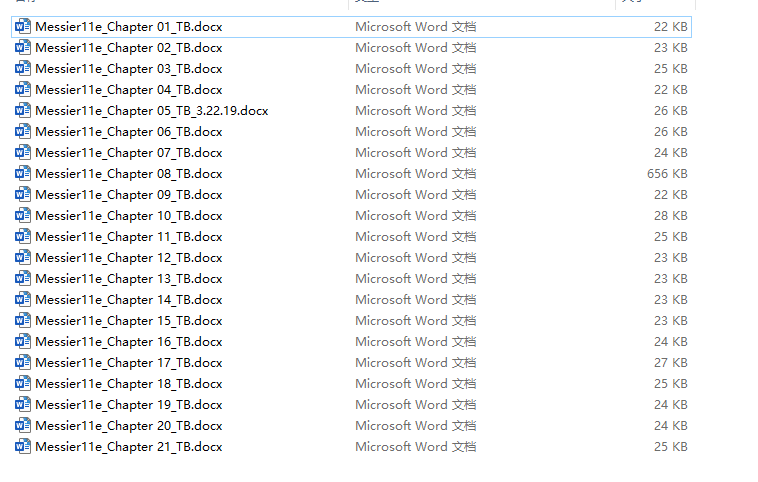Select file name Messier11e_Chapter 20_TB.docx
Screen dimensions: 758x482
point(129,426)
